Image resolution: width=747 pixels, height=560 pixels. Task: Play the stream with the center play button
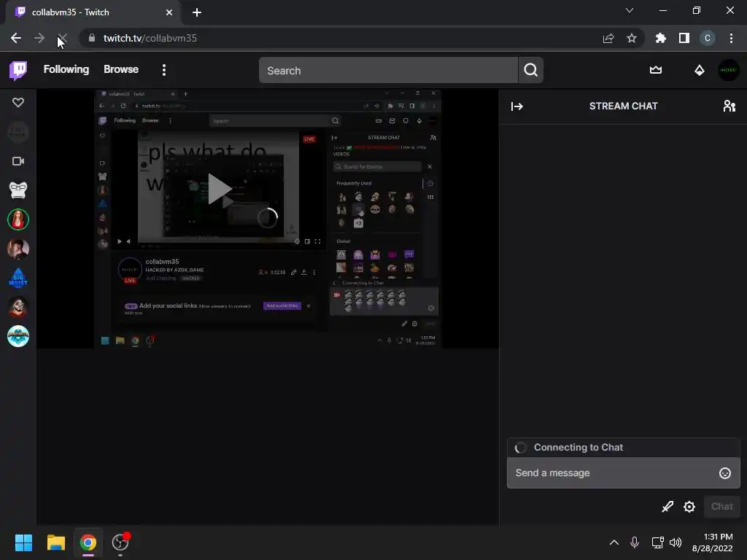(x=219, y=189)
